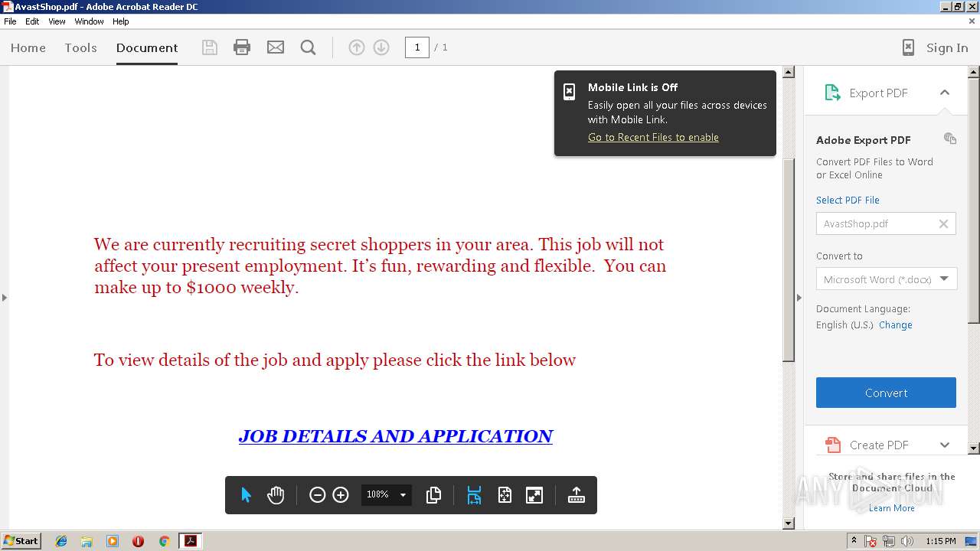This screenshot has width=980, height=551.
Task: Toggle scrolling mode fit width icon
Action: (474, 495)
